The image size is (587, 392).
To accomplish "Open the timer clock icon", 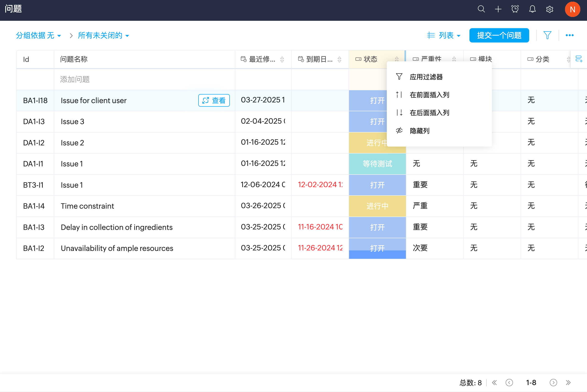I will 515,9.
